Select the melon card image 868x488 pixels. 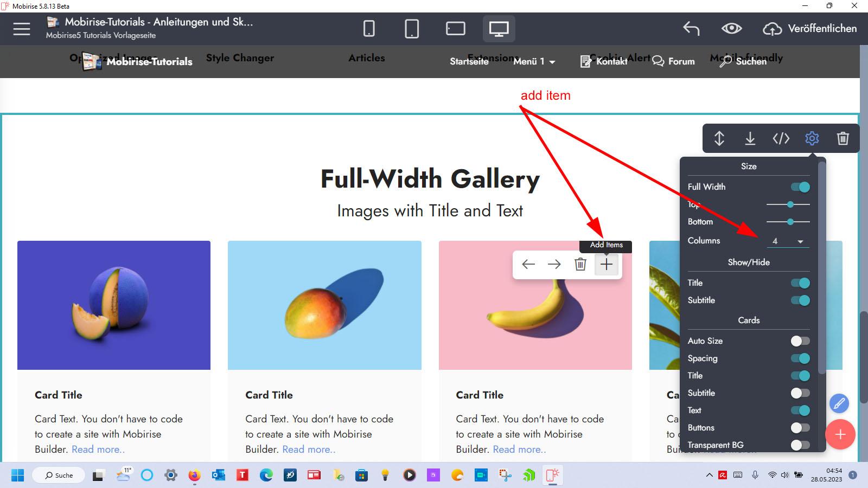click(x=114, y=305)
